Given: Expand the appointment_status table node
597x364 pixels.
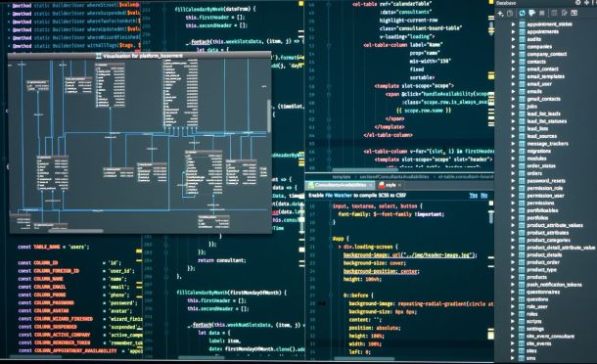Looking at the screenshot, I should point(513,24).
